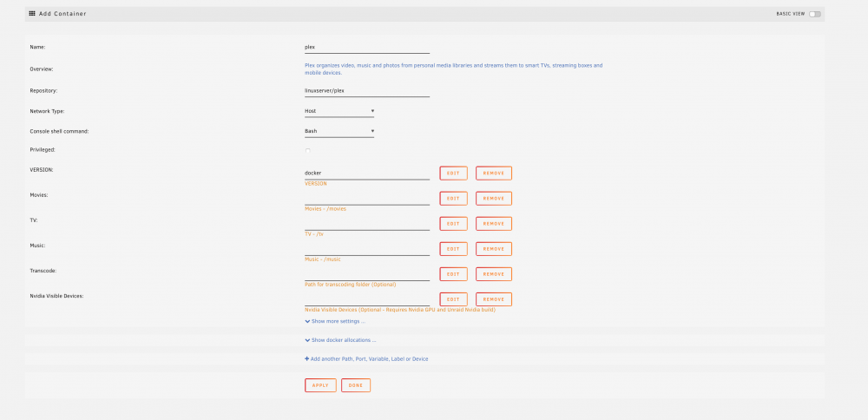Remove the VERSION variable
Screen dimensions: 868x420
point(494,174)
